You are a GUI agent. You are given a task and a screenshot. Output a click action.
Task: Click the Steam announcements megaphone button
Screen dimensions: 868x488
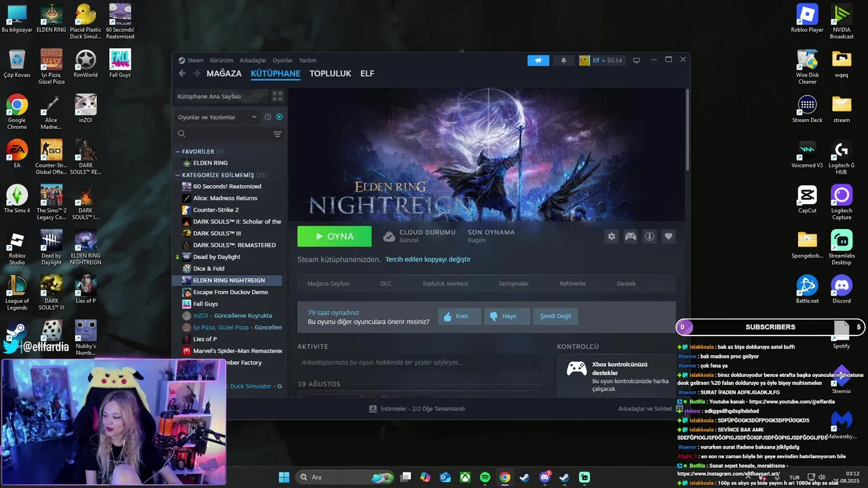(x=538, y=60)
